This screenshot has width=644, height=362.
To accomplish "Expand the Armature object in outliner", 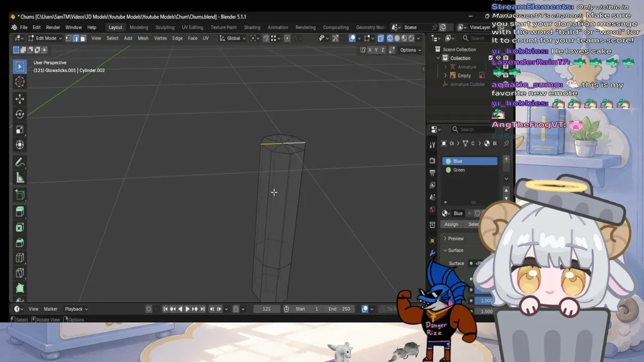I will pos(445,67).
